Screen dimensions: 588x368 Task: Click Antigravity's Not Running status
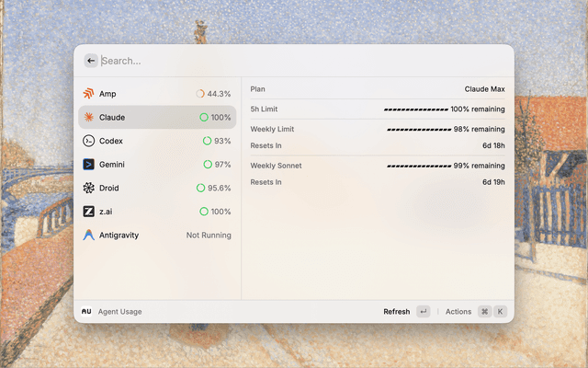point(209,236)
